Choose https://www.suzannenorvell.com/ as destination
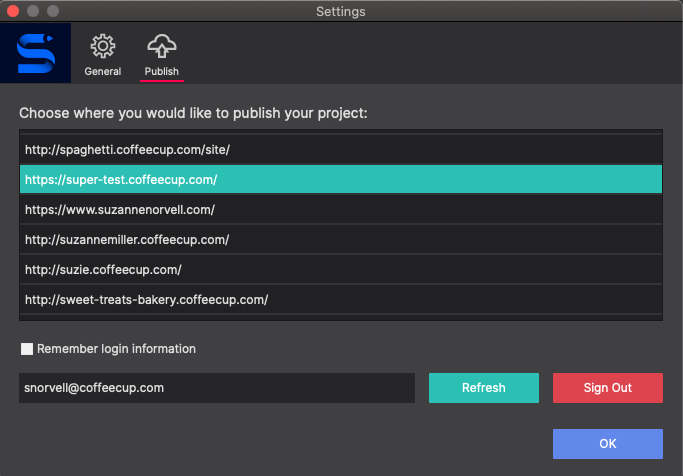The width and height of the screenshot is (683, 476). 341,209
